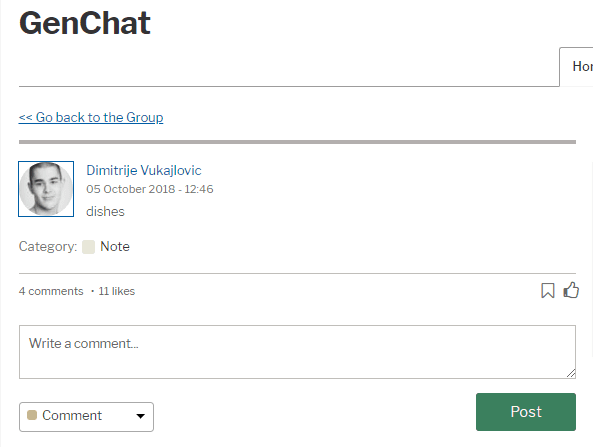
Task: Open the Dimitrije Vukajlovic author link
Action: click(144, 170)
